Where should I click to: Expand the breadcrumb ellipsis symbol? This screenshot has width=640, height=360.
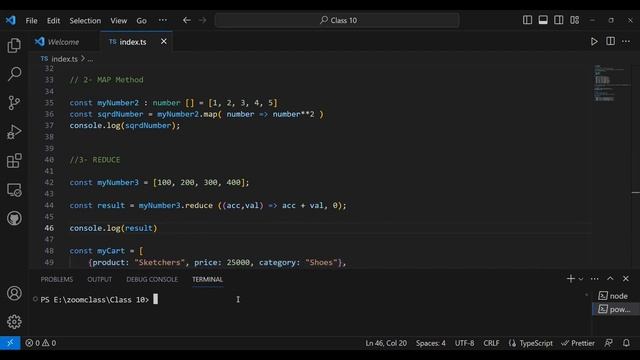(90, 59)
